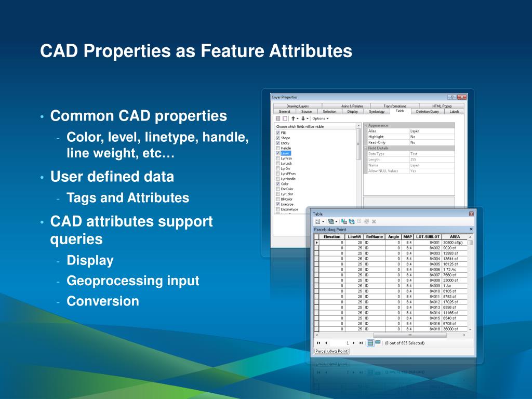532x399 pixels.
Task: Switch to the Definition Query tab
Action: click(428, 111)
